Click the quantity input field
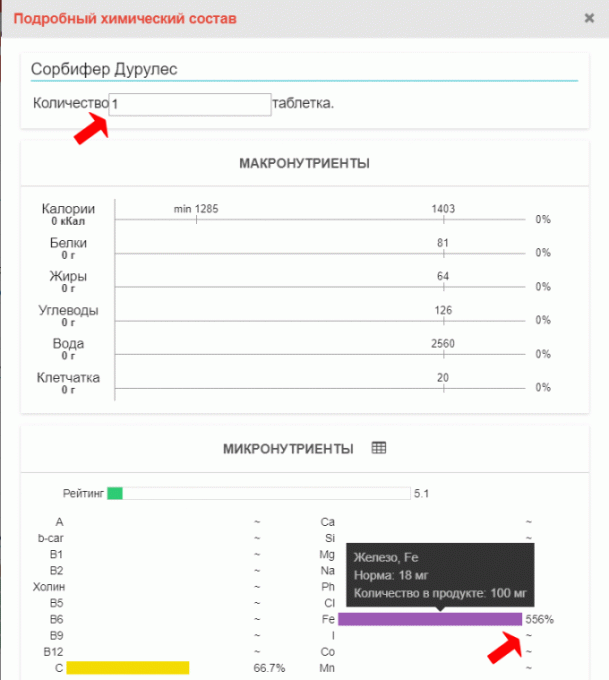 pos(190,104)
